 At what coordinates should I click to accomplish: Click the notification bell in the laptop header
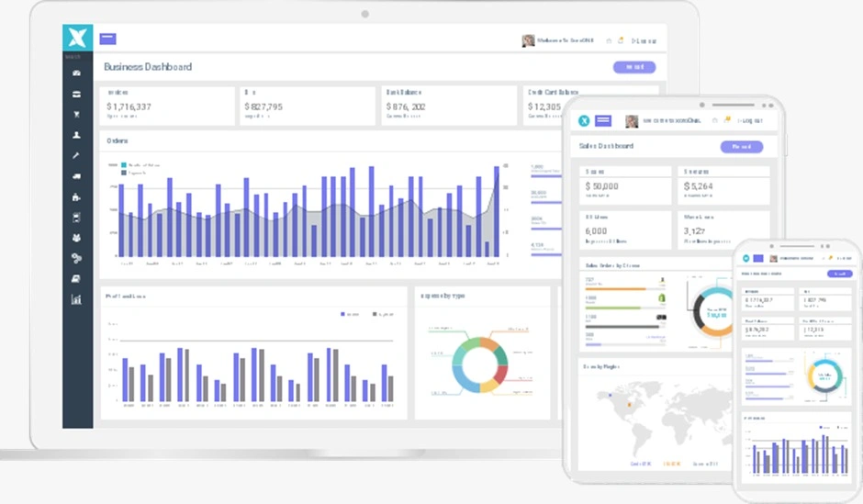[x=621, y=40]
